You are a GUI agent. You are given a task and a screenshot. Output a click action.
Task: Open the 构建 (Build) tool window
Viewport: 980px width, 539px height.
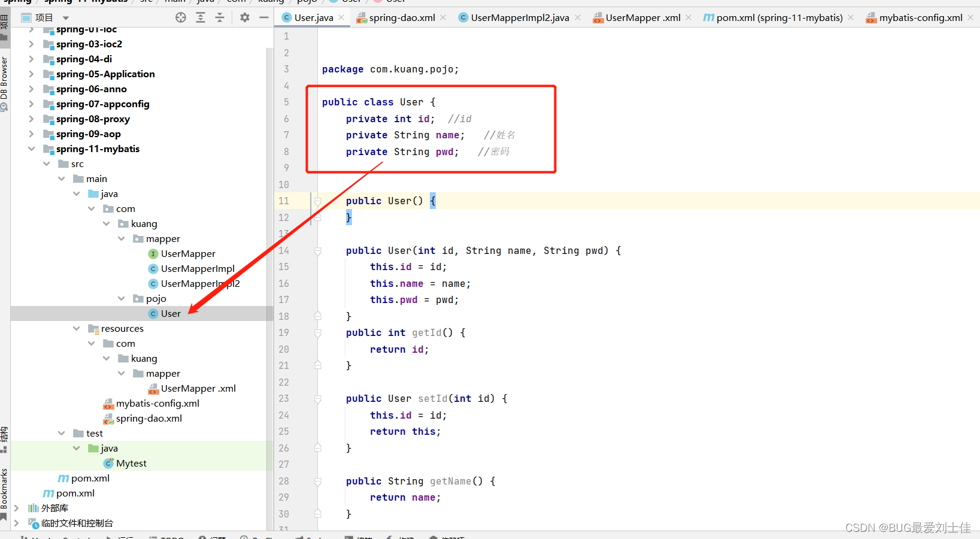(403, 536)
